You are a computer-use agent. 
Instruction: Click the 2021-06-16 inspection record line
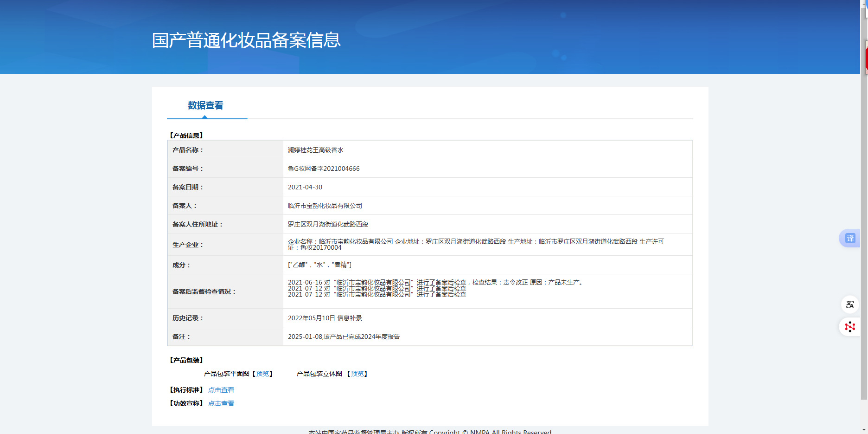[x=435, y=282]
